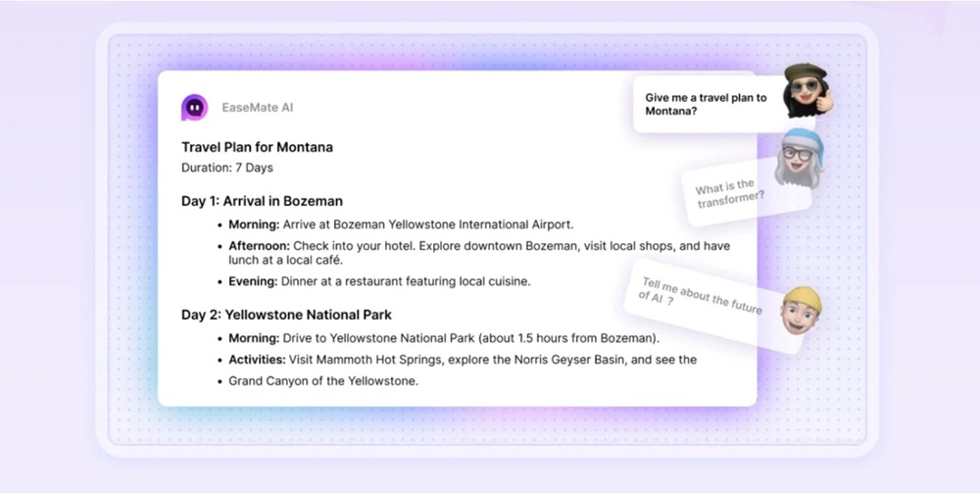The height and width of the screenshot is (494, 980).
Task: Click the Afternoon hotel check-in bullet
Action: tap(479, 253)
